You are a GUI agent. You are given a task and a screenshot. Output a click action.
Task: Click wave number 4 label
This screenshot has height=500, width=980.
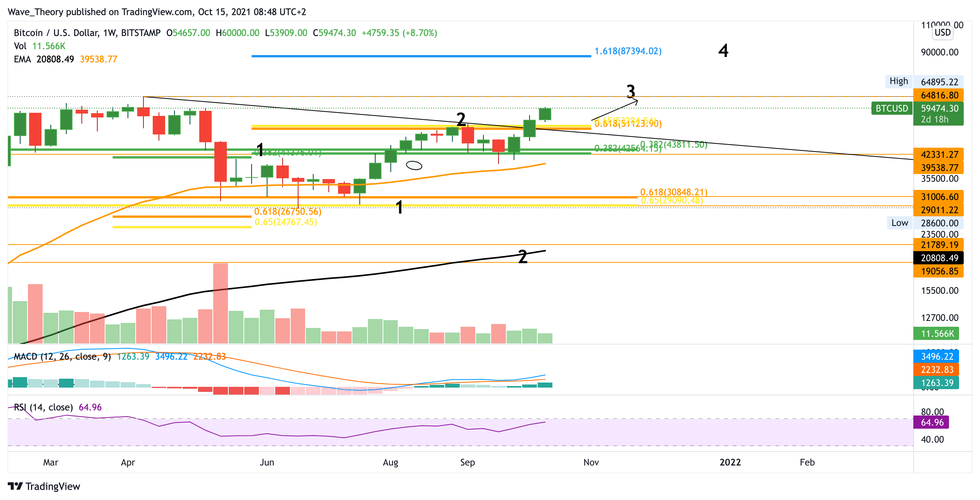tap(723, 51)
